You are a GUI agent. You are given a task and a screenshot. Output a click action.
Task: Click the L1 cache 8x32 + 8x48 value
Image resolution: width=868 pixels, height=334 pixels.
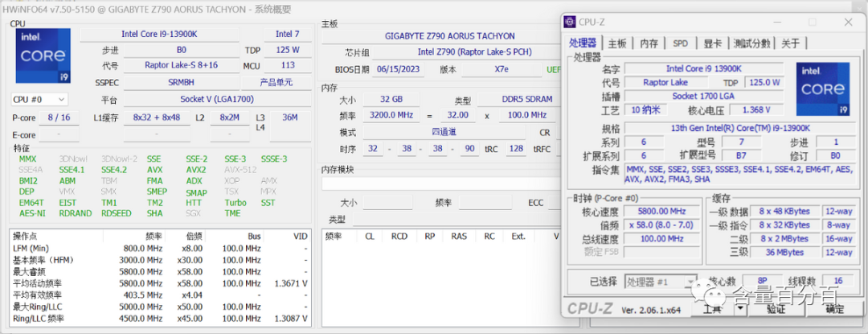click(157, 118)
